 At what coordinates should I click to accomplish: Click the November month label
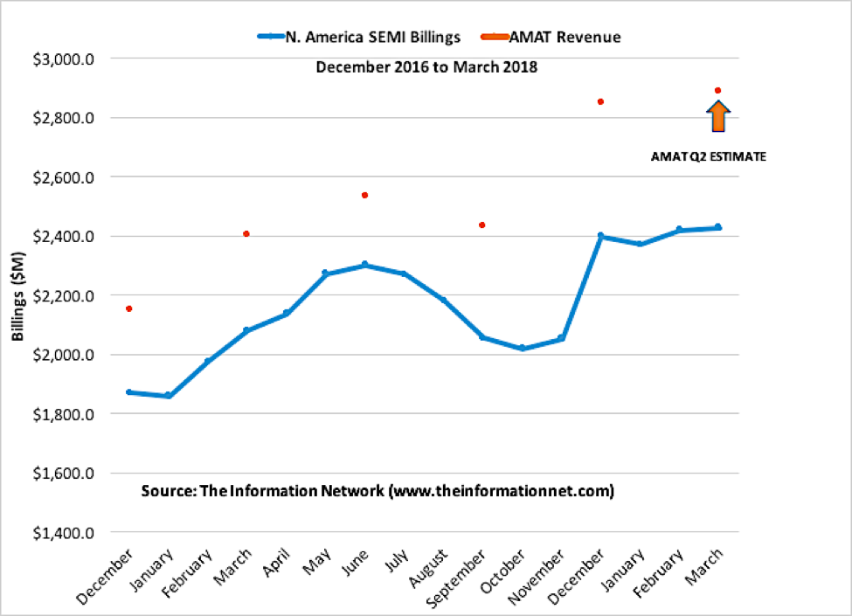click(x=536, y=577)
